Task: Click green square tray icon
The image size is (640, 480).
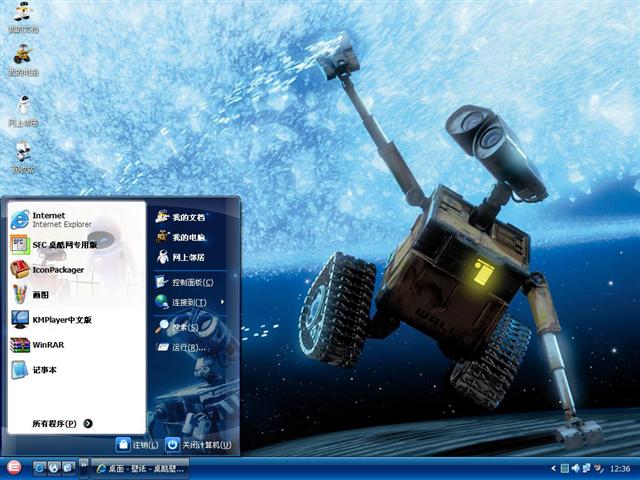Action: [x=565, y=469]
